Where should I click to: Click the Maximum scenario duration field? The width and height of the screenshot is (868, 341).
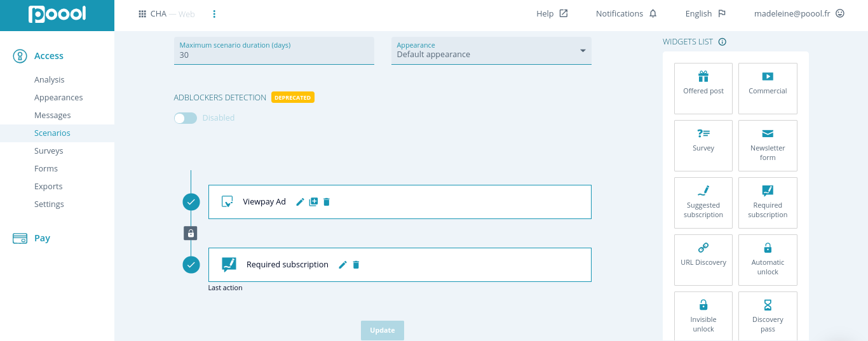point(274,51)
